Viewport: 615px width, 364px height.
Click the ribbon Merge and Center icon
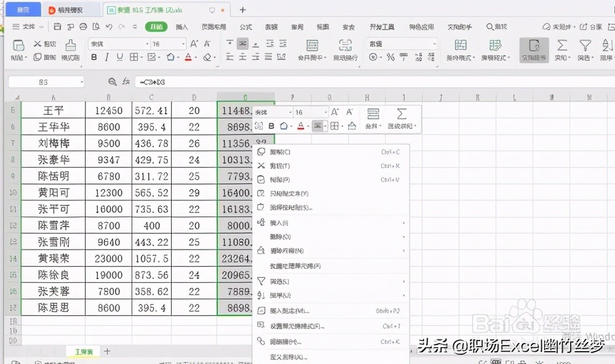312,45
